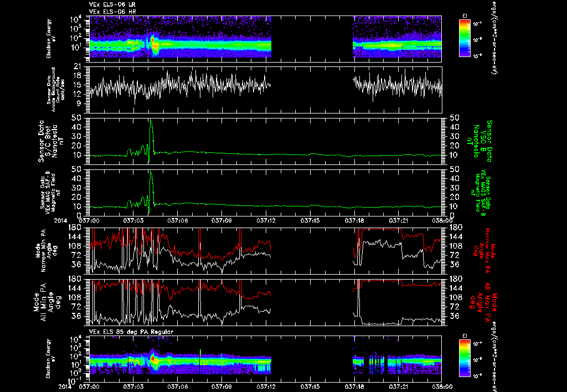Click the 10⁰ tick on 85 deg PA energy axis
Screen dimensions: 567x392
pyautogui.click(x=76, y=373)
